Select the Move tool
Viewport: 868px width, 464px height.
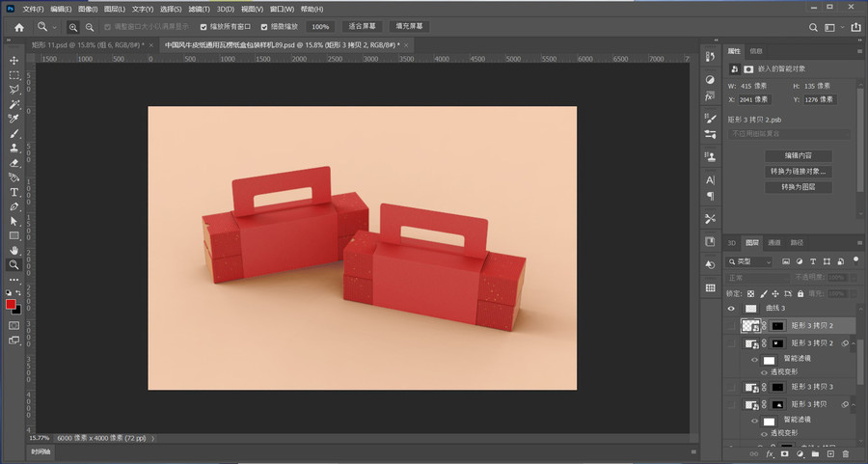click(x=14, y=61)
